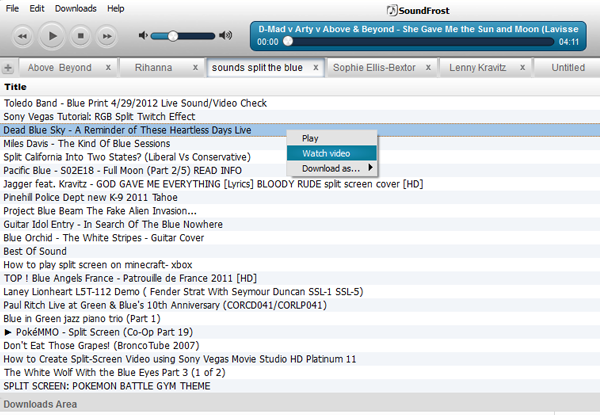Select Blue Orchid White Stripes Guitar Cover
The image size is (600, 415).
click(300, 238)
